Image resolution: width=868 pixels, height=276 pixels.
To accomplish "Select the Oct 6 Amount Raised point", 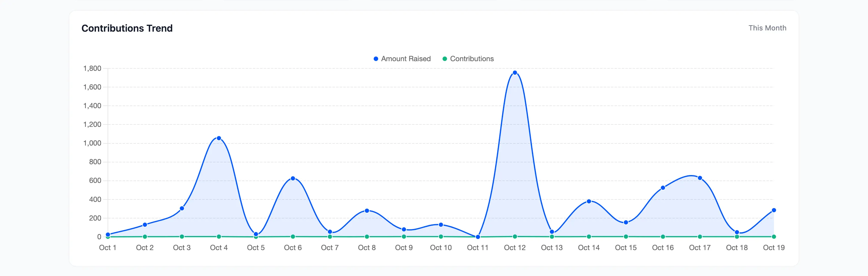I will click(x=293, y=179).
